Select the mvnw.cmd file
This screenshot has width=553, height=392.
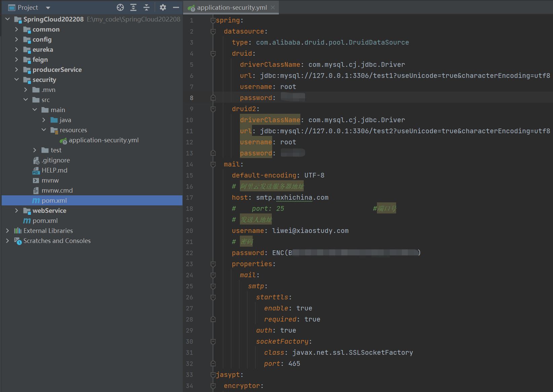[x=57, y=190]
